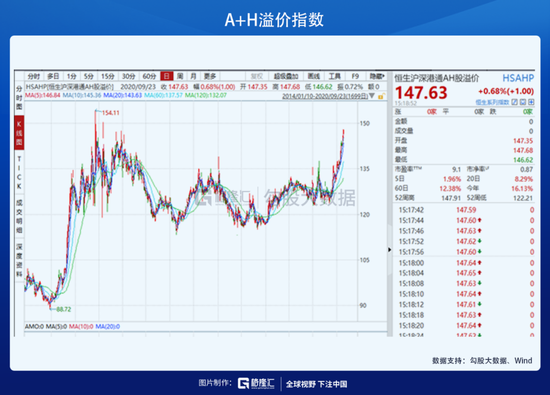Viewport: 550px width, 395px height.
Task: Click the 154.11 high point marker
Action: click(110, 113)
